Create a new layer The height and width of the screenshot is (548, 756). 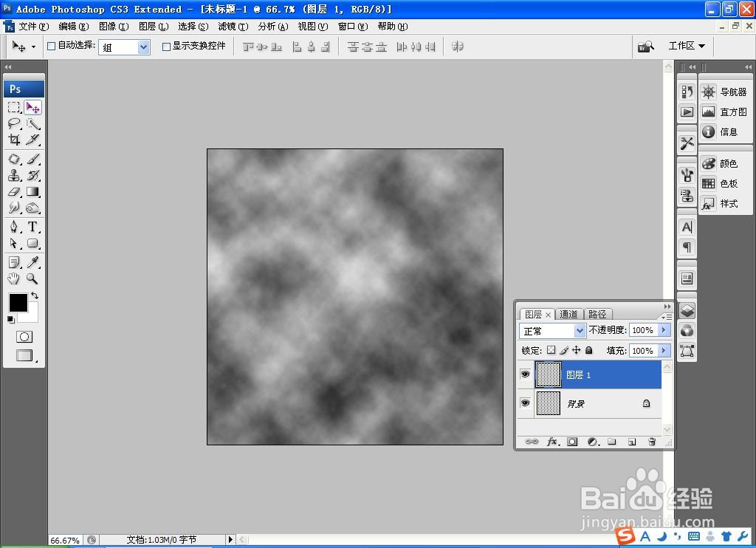pos(632,442)
